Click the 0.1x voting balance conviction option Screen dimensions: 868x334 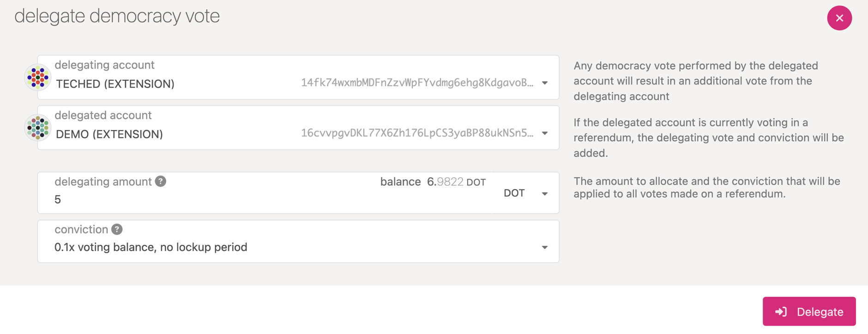pyautogui.click(x=151, y=247)
